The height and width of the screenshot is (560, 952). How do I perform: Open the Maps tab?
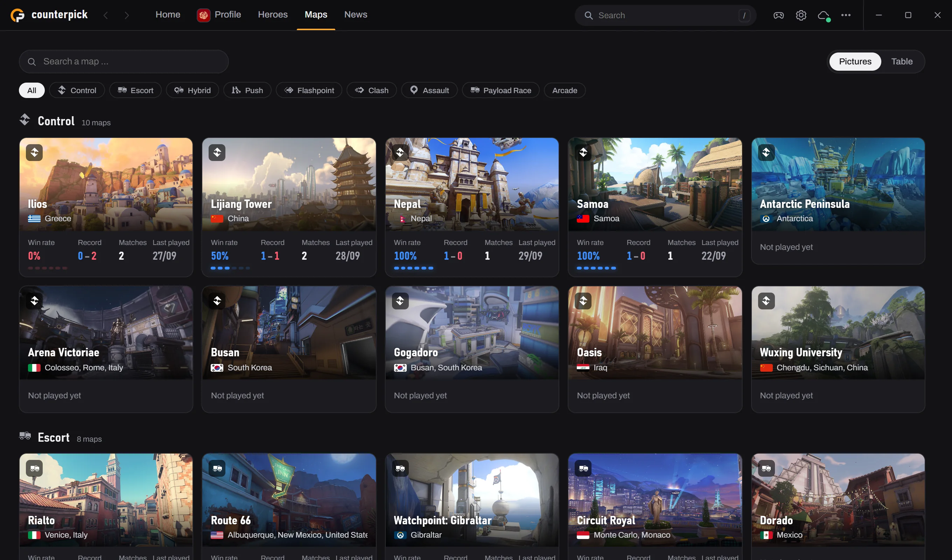point(316,15)
